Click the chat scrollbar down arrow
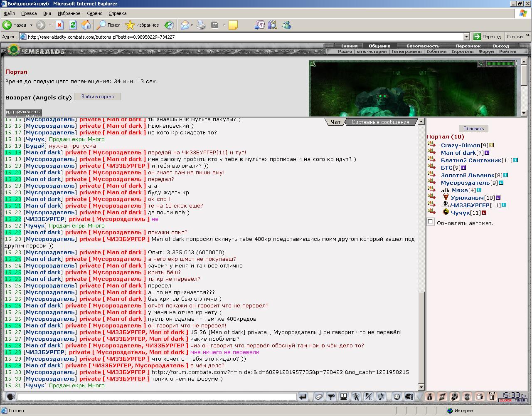The width and height of the screenshot is (532, 416). tap(421, 387)
